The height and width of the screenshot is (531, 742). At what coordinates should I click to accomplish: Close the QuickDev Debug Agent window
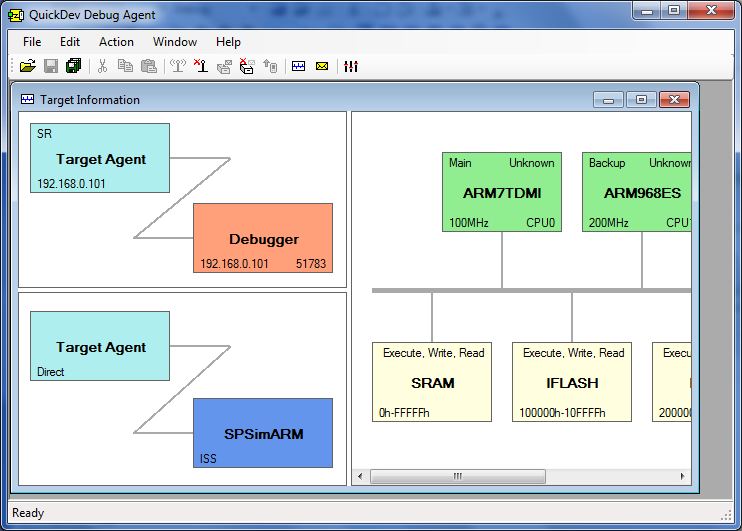click(x=711, y=10)
